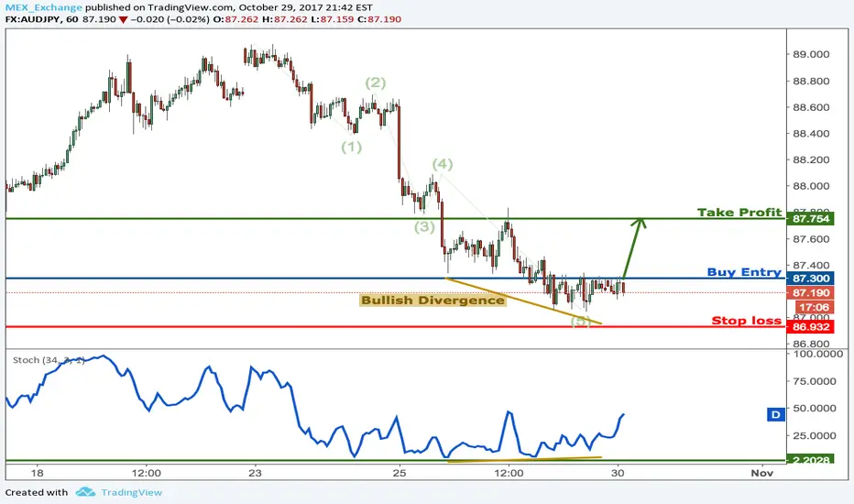Click the 18 date axis label
This screenshot has height=504, width=854.
(x=37, y=473)
